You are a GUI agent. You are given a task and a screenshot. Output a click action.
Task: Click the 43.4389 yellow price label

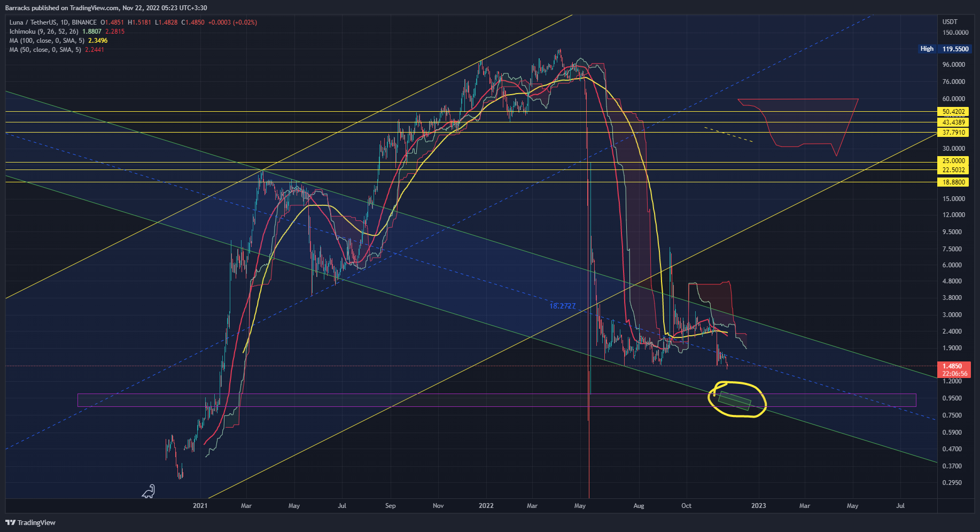coord(953,122)
